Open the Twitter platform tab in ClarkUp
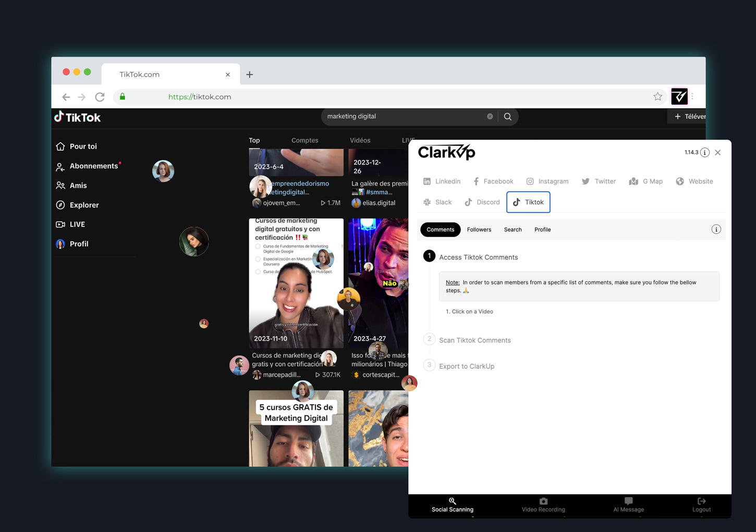This screenshot has width=756, height=532. 599,181
